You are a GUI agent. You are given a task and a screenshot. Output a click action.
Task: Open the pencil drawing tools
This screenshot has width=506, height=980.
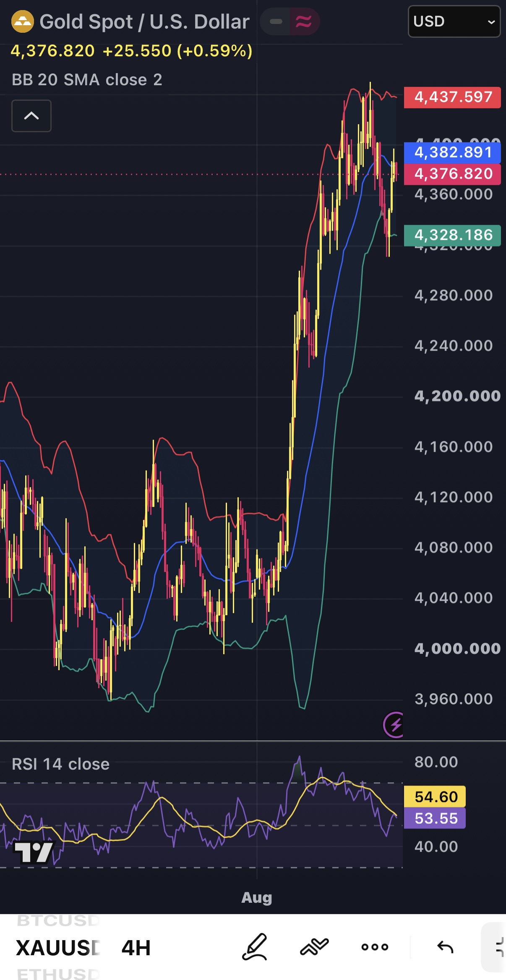coord(255,947)
